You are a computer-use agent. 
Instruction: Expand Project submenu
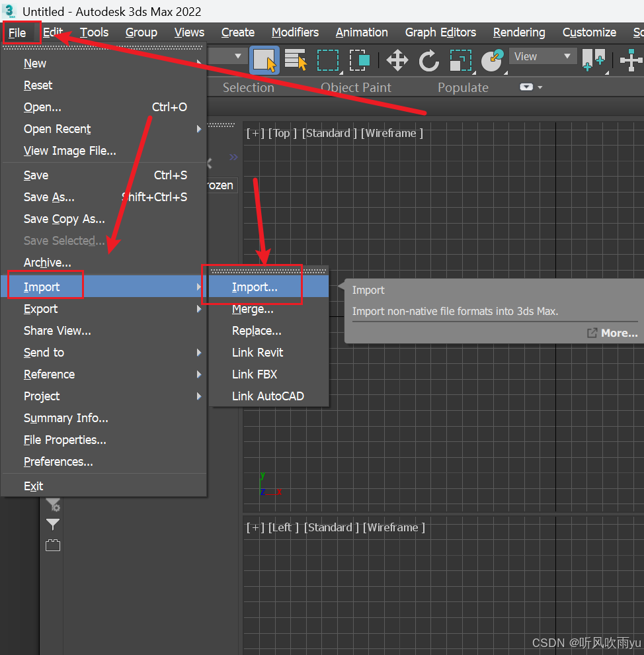104,396
